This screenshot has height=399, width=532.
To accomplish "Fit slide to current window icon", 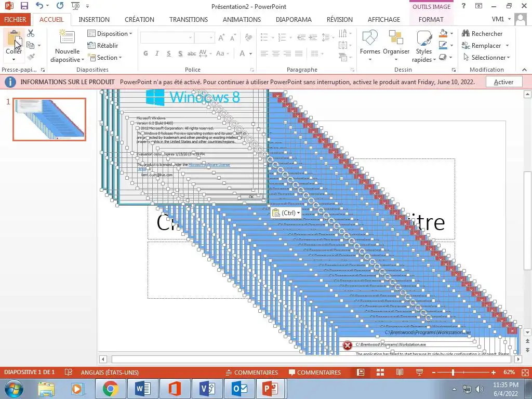I will click(x=526, y=372).
